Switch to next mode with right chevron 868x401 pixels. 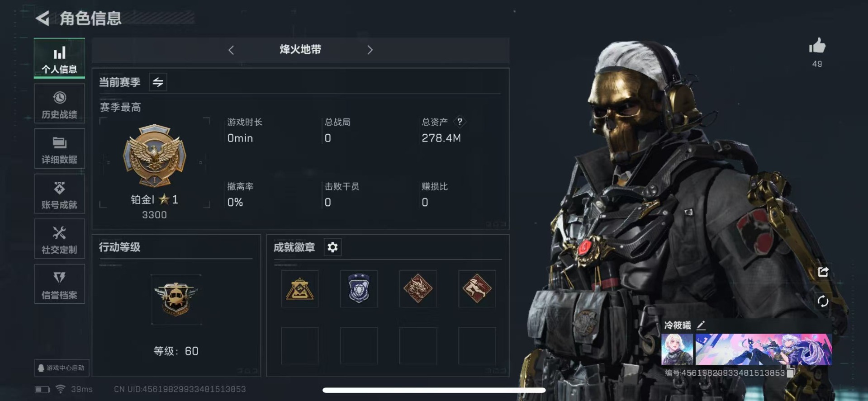[x=370, y=50]
